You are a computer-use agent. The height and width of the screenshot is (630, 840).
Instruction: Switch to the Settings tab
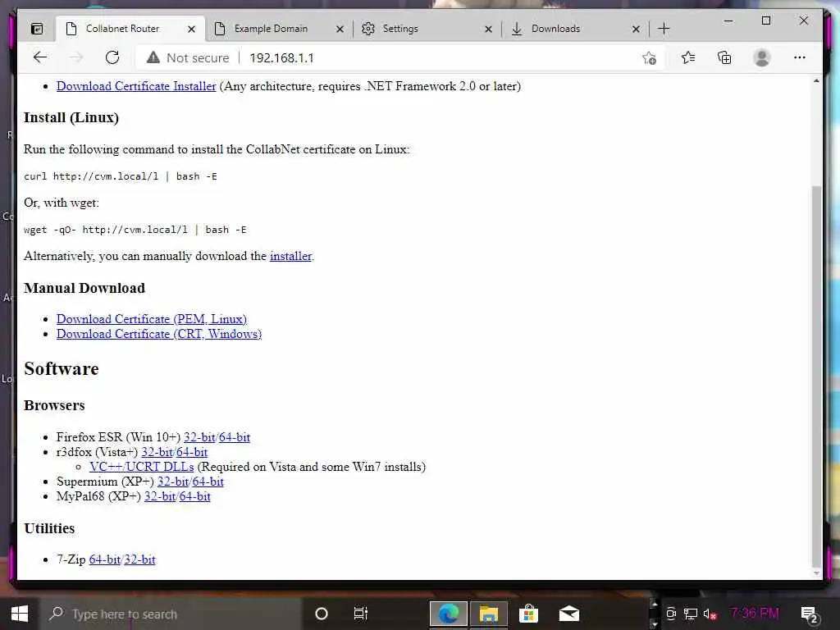click(400, 29)
